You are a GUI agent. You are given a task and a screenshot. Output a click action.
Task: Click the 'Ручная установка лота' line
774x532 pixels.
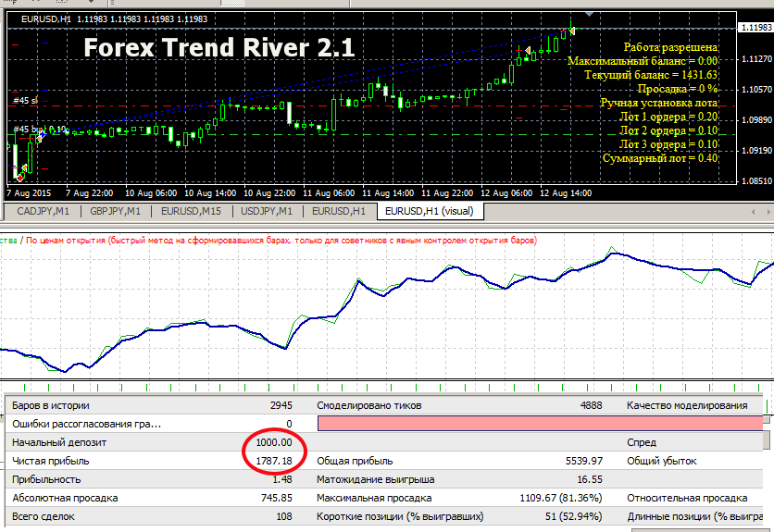pos(659,103)
